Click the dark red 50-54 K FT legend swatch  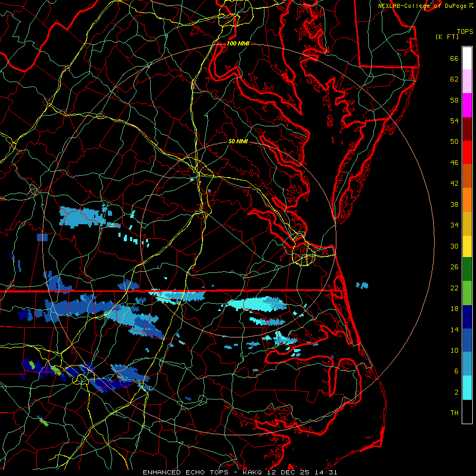[467, 129]
